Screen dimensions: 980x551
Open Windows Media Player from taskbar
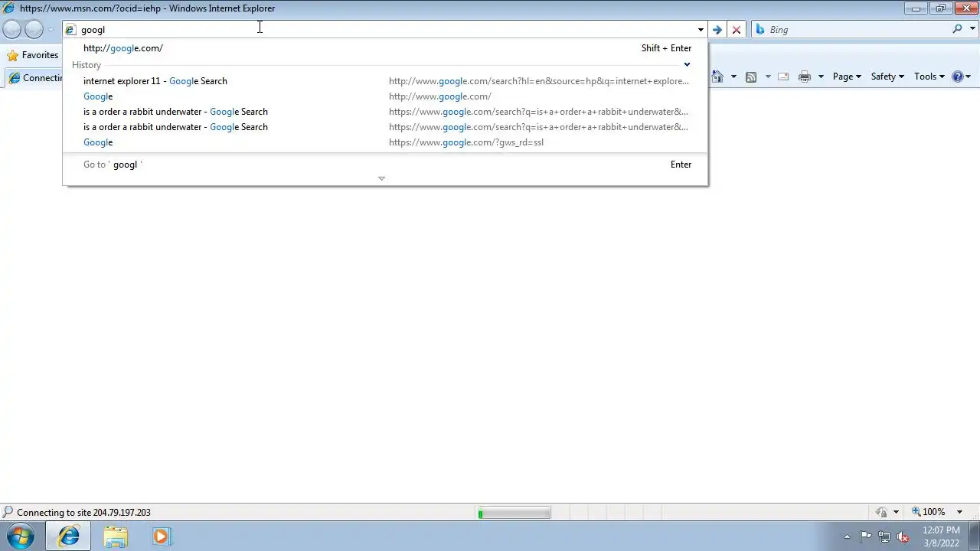pyautogui.click(x=161, y=536)
